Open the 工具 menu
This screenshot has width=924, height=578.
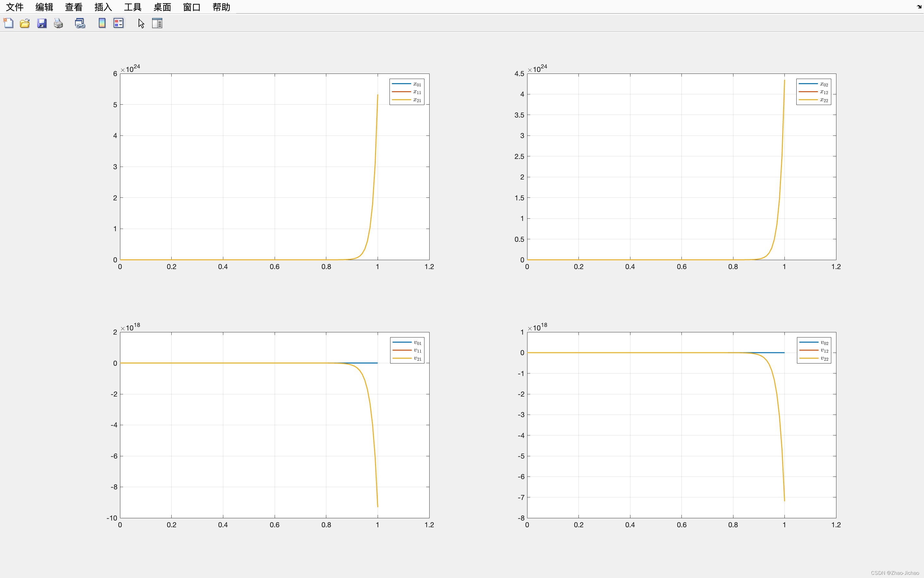pyautogui.click(x=133, y=7)
